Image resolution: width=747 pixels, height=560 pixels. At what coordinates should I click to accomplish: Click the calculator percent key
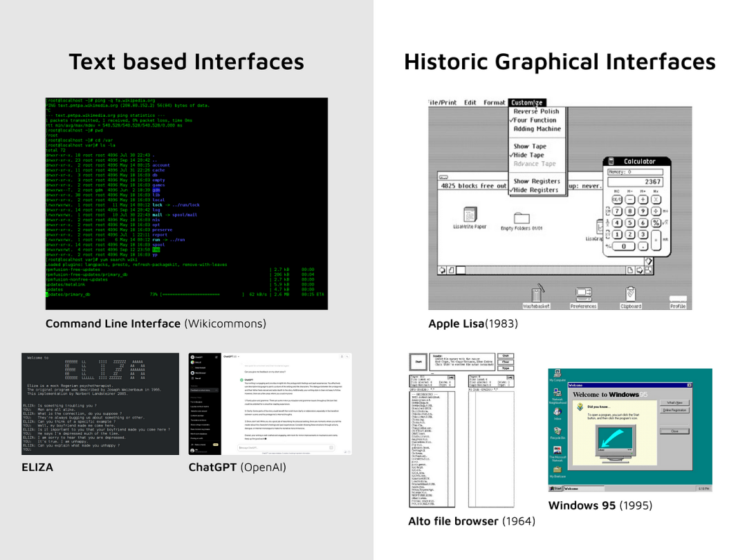[656, 223]
